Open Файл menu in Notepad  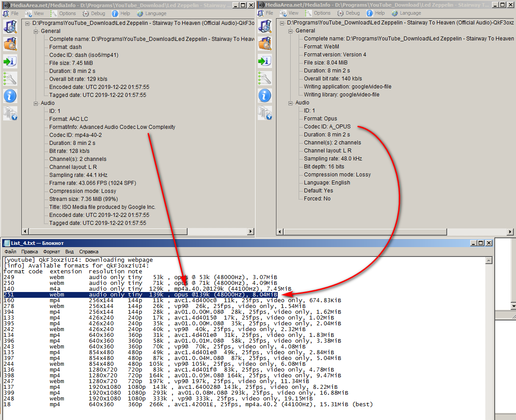pyautogui.click(x=10, y=252)
